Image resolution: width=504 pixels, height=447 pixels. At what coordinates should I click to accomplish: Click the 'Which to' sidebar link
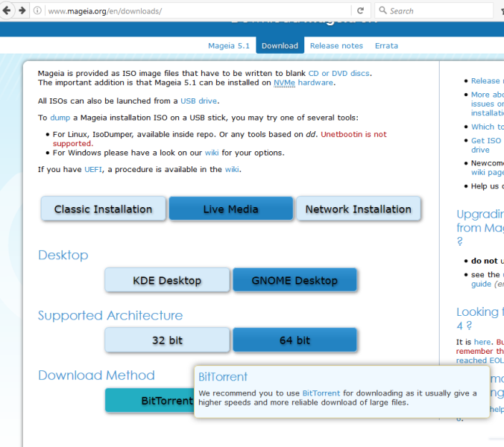point(487,127)
